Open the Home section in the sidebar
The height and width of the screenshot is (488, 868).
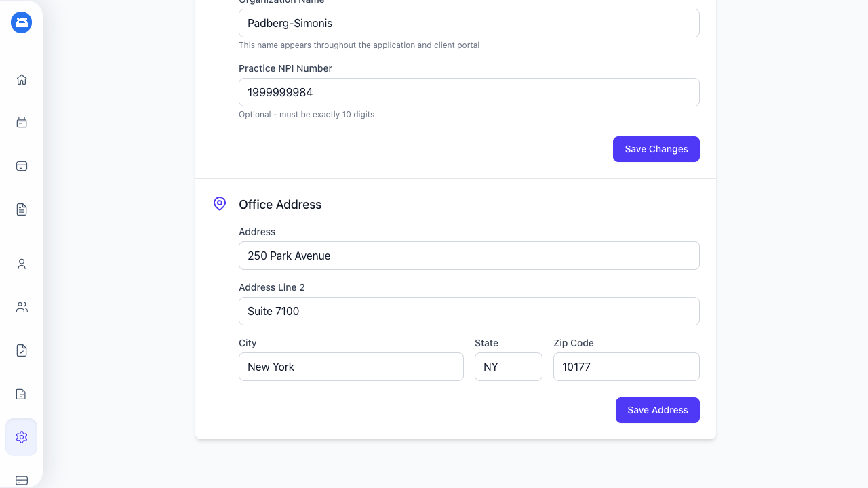(x=21, y=79)
